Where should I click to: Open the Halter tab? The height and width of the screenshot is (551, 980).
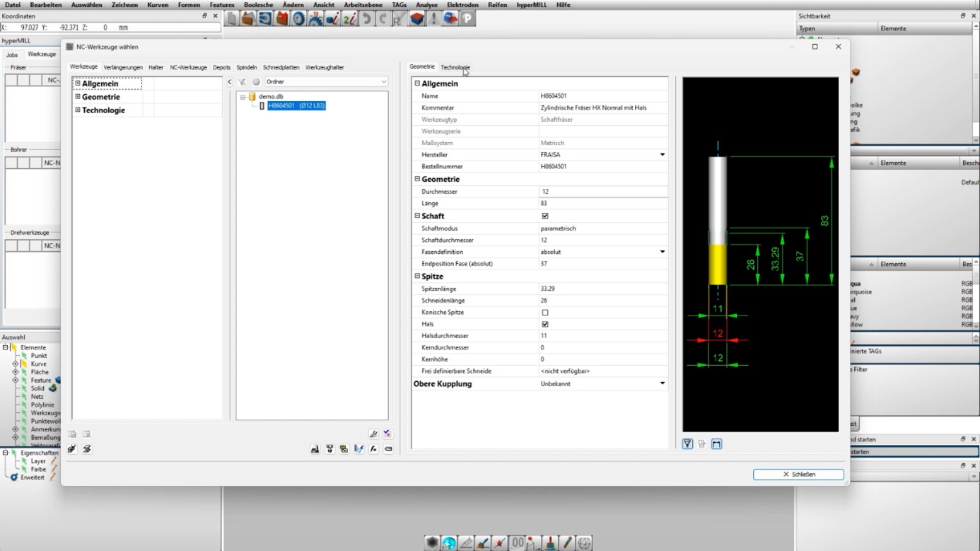click(x=156, y=68)
